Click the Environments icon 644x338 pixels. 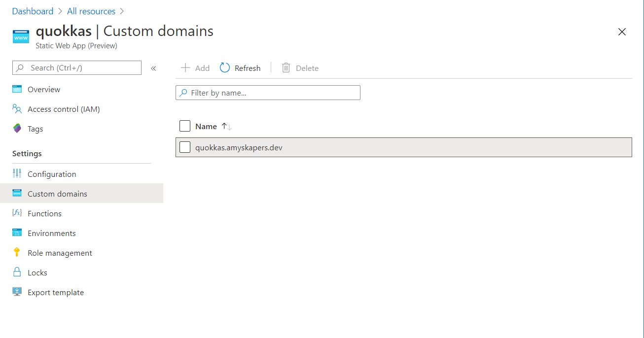tap(17, 233)
